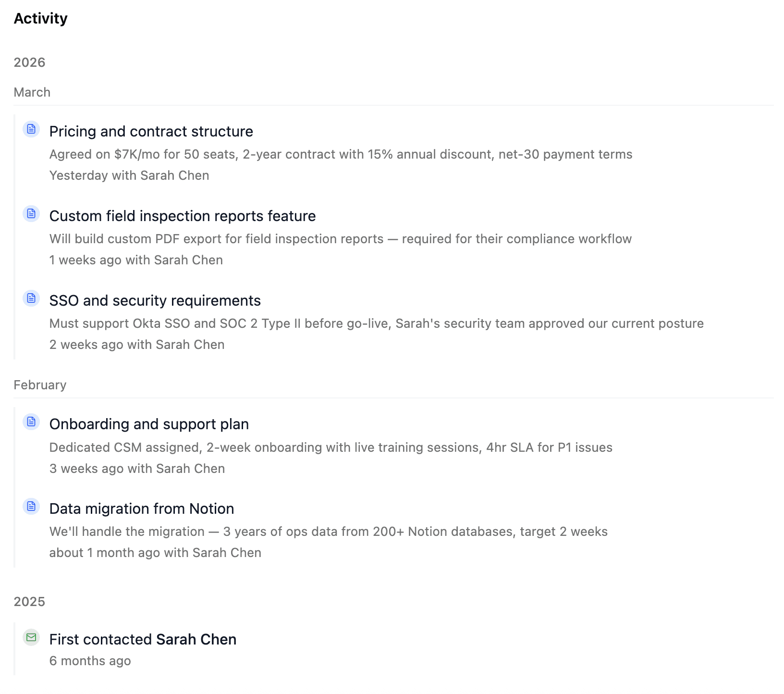Click the $7K/mo pricing summary text
This screenshot has height=694, width=784.
tap(341, 154)
